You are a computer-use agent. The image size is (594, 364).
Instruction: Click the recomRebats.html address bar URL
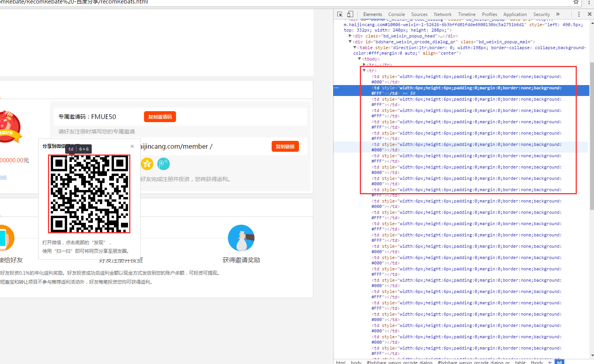pos(74,2)
